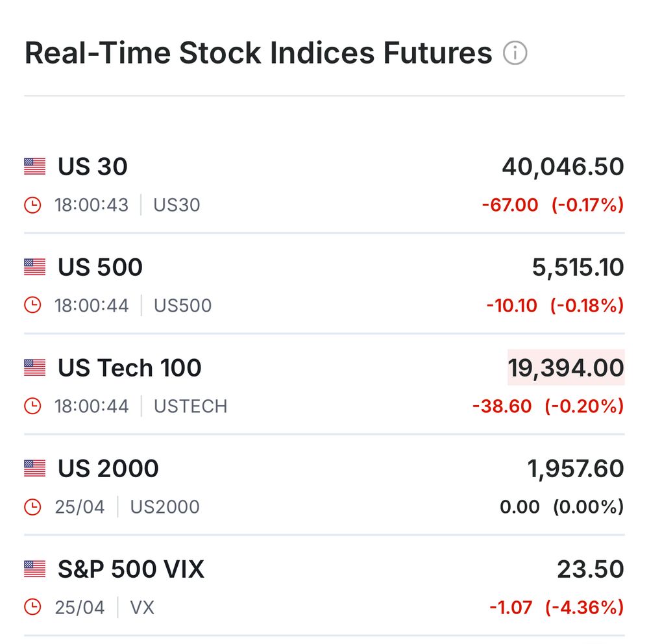This screenshot has height=644, width=649.
Task: Click the 40,046.50 price value
Action: [x=563, y=167]
